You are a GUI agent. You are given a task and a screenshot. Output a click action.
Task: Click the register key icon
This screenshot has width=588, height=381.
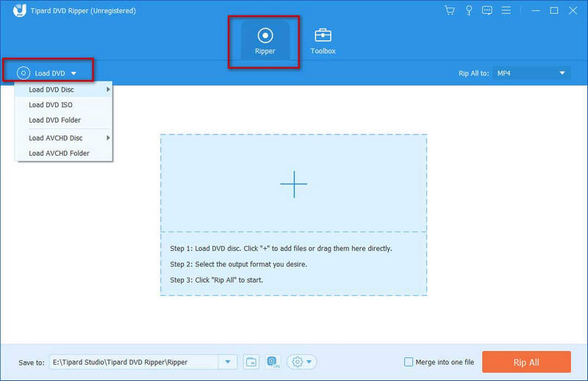(x=469, y=10)
